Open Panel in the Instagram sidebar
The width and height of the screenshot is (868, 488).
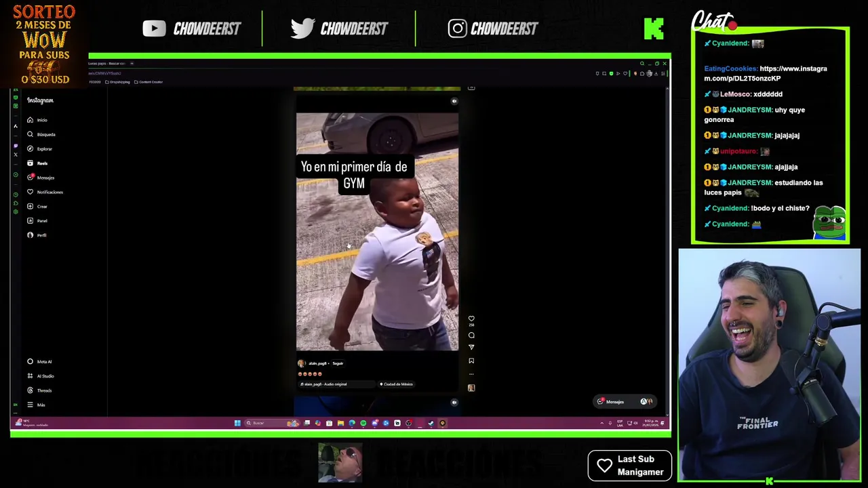[x=37, y=220]
